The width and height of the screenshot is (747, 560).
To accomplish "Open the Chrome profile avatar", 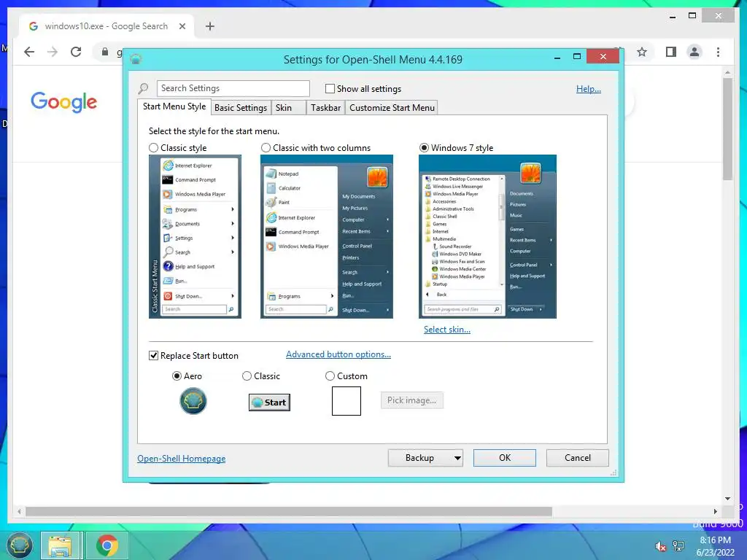I will (694, 52).
